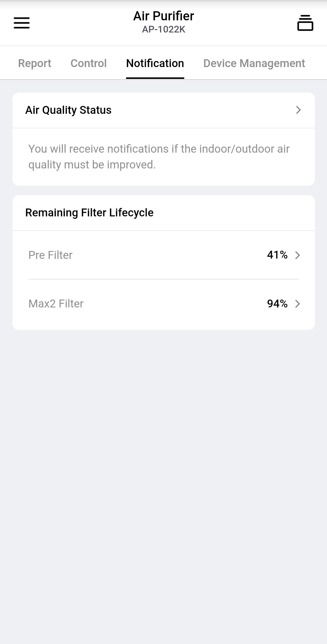
Task: Tap the Max2 Filter label
Action: (56, 304)
